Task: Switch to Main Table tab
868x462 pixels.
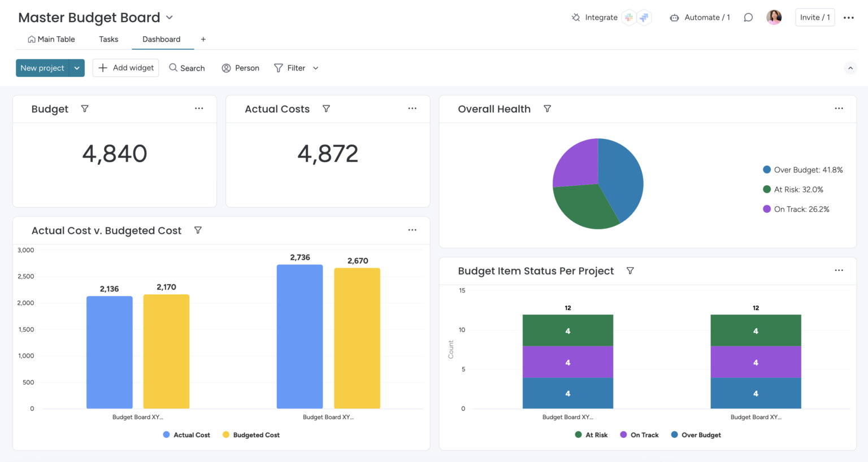Action: tap(51, 40)
